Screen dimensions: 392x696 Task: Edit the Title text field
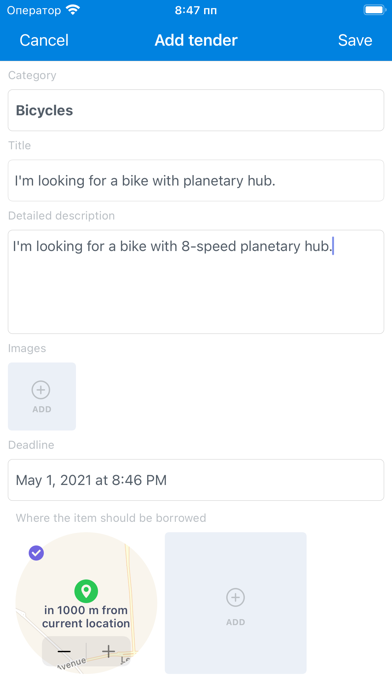pyautogui.click(x=196, y=180)
